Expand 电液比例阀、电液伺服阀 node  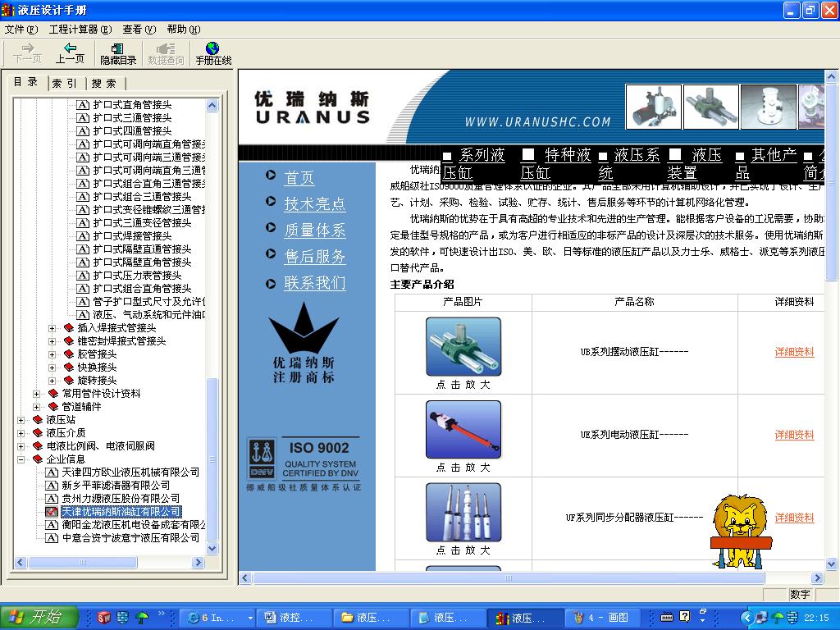point(21,446)
